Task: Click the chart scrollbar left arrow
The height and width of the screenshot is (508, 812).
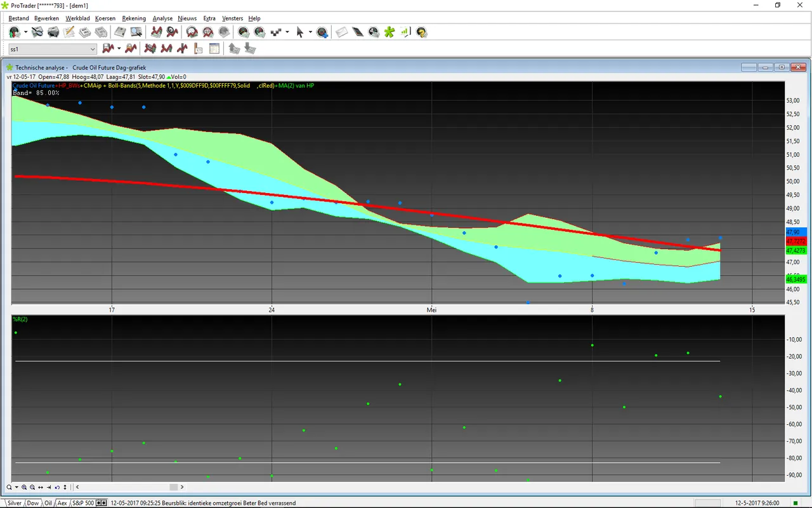Action: click(x=77, y=487)
